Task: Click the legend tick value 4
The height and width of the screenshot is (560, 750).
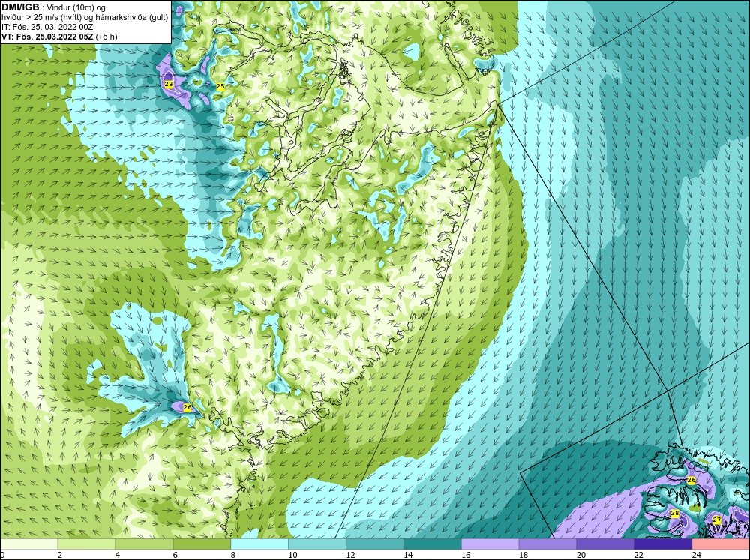Action: click(118, 555)
